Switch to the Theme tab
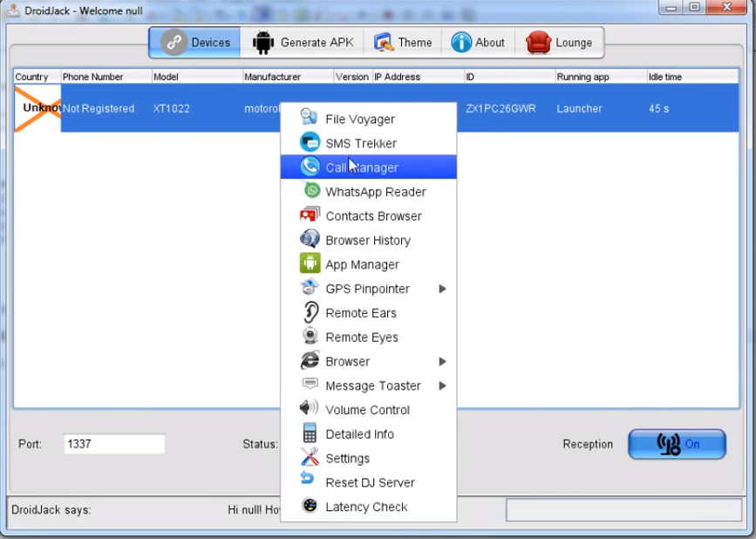 402,43
